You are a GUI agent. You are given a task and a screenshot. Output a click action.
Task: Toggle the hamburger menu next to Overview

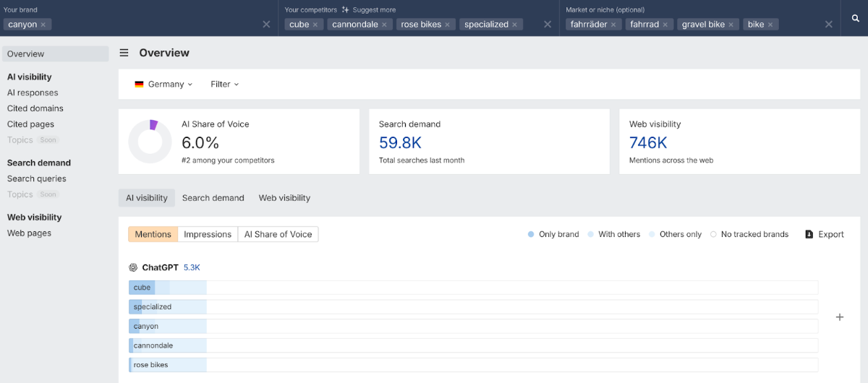tap(124, 53)
